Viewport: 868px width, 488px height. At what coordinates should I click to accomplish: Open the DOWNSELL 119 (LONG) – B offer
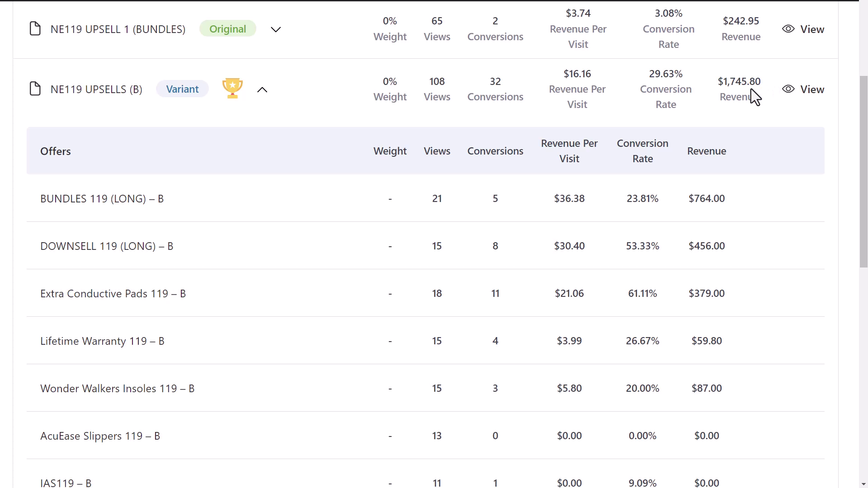(107, 246)
